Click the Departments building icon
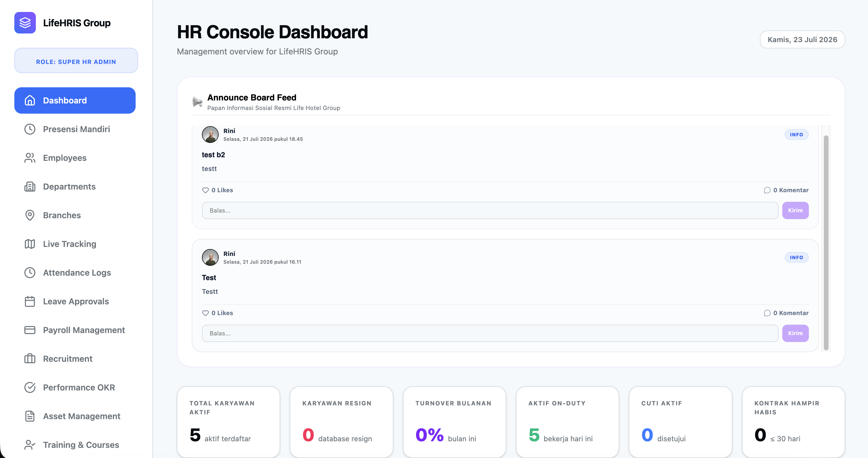The height and width of the screenshot is (458, 868). [x=30, y=186]
